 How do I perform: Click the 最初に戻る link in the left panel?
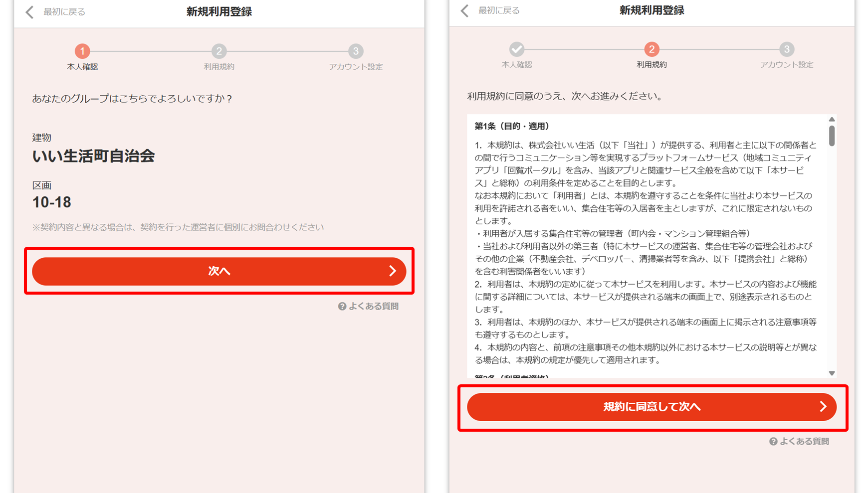64,12
